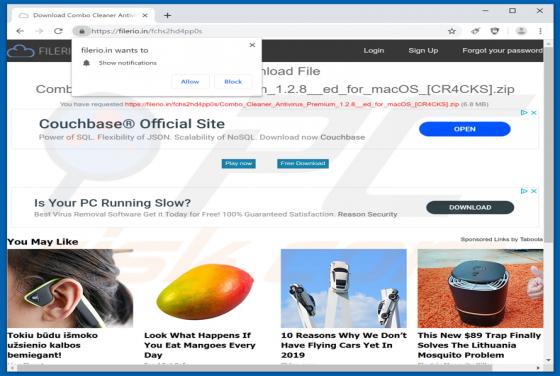Screen dimensions: 560x376
Task: Click the padlock site info icon
Action: click(x=82, y=31)
